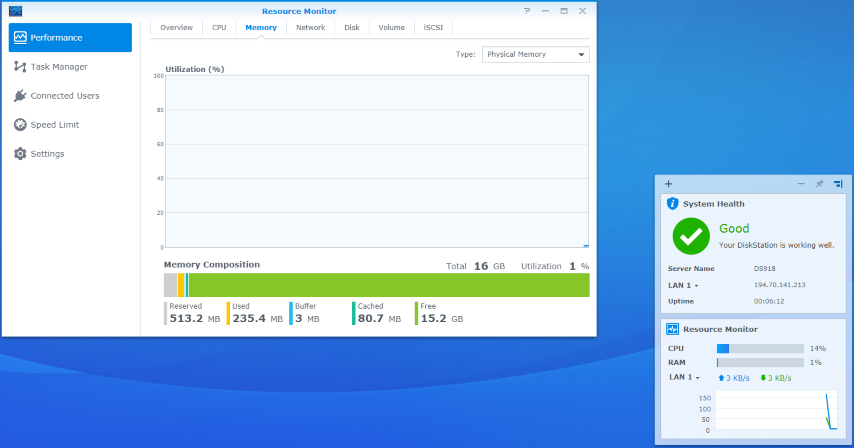
Task: Click the Resource Monitor widget icon
Action: point(673,329)
